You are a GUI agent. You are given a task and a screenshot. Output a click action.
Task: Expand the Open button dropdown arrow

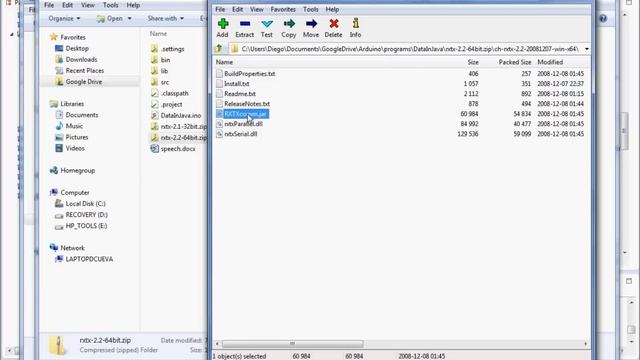pyautogui.click(x=129, y=18)
